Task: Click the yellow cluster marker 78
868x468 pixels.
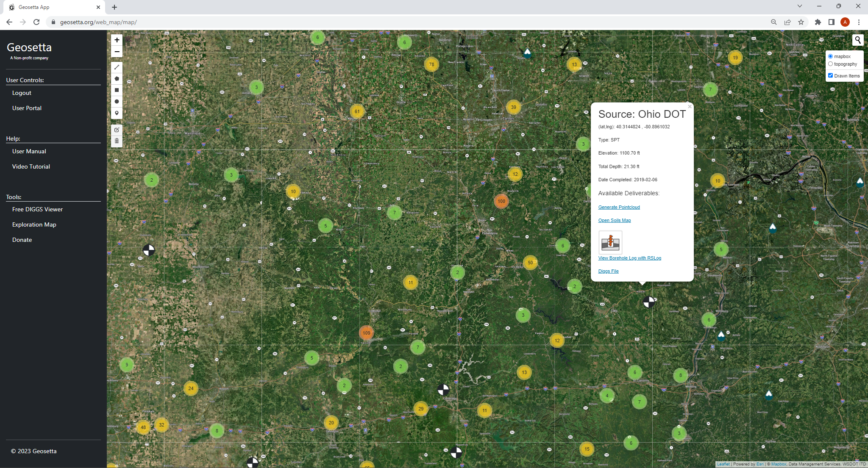Action: (x=431, y=64)
